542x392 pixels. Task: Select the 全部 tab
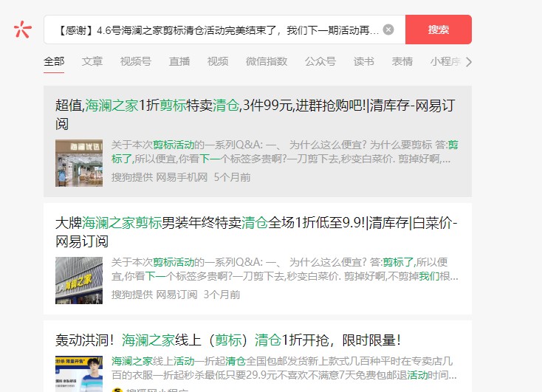click(54, 61)
